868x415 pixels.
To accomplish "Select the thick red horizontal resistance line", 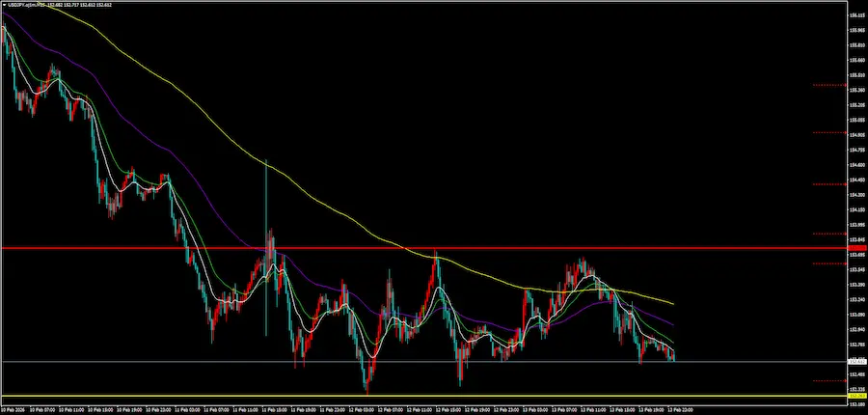I will coord(386,248).
